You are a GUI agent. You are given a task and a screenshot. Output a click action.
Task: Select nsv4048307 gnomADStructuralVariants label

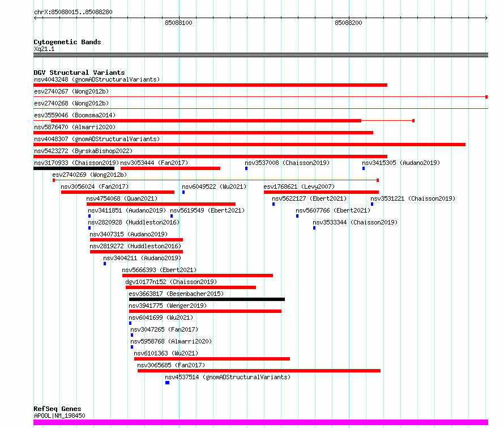[97, 139]
